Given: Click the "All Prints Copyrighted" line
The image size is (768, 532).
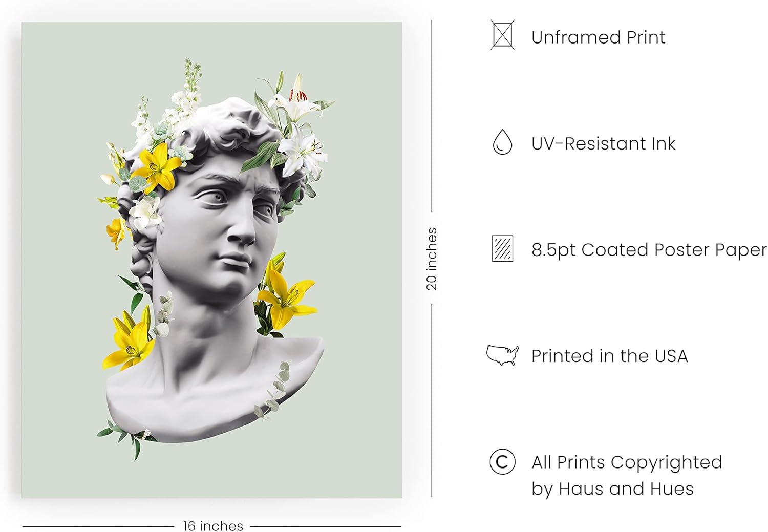Looking at the screenshot, I should pos(626,462).
